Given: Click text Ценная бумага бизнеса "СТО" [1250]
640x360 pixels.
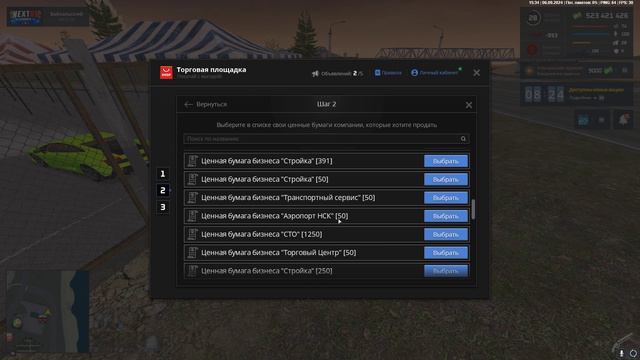Looking at the screenshot, I should pos(262,234).
